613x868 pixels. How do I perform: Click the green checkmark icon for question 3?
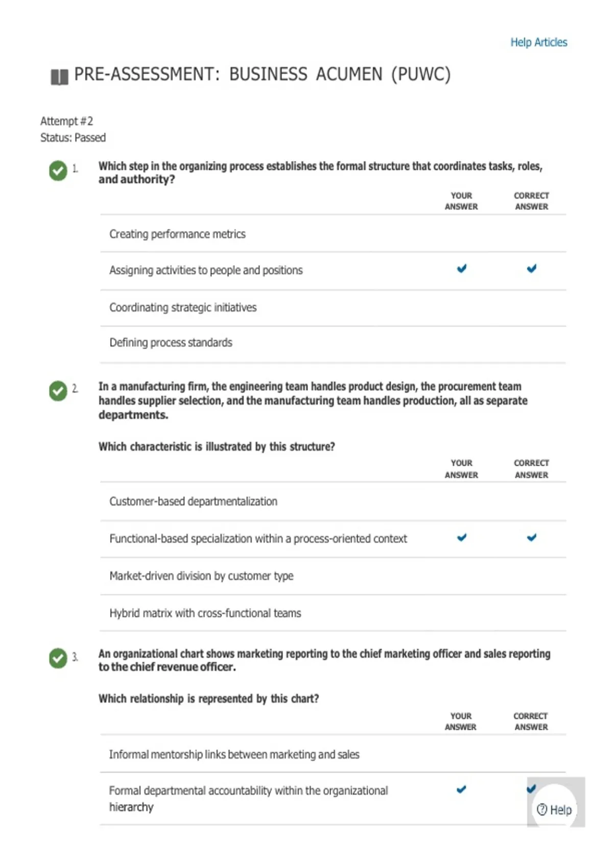(x=58, y=658)
